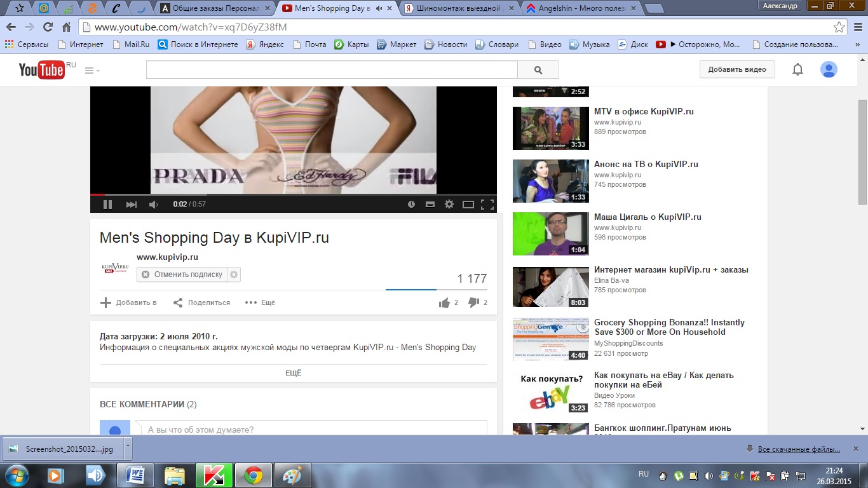Click the Watch Later clock icon
This screenshot has height=488, width=868.
click(x=411, y=205)
